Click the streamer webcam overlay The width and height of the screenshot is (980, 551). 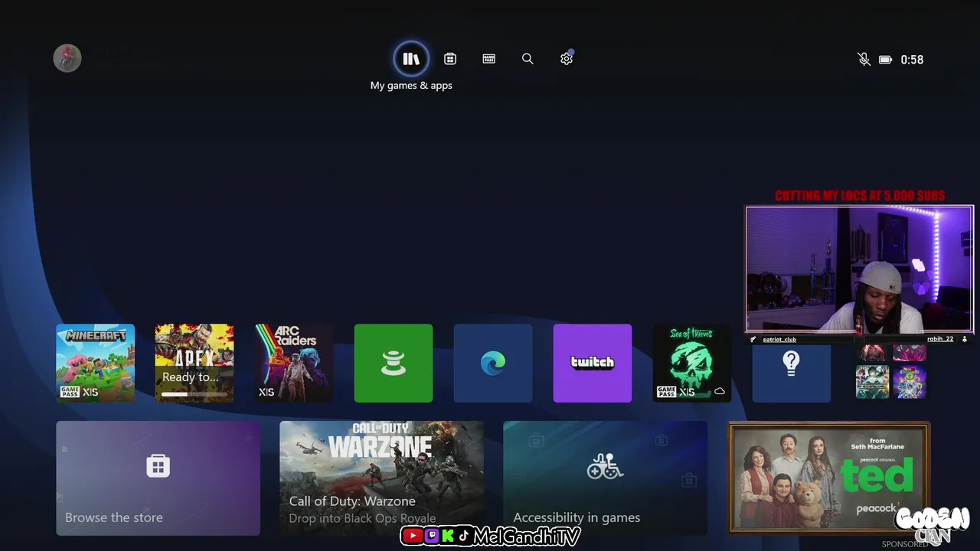point(860,269)
